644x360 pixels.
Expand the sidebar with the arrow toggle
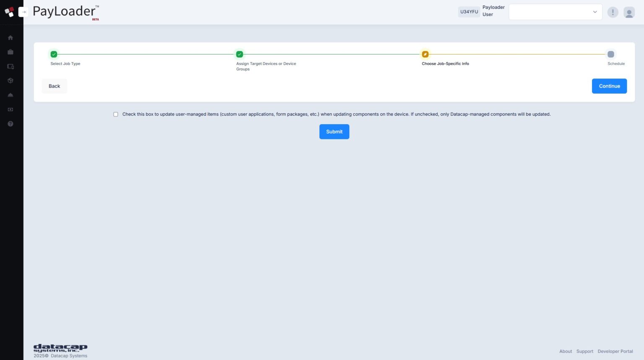tap(23, 12)
